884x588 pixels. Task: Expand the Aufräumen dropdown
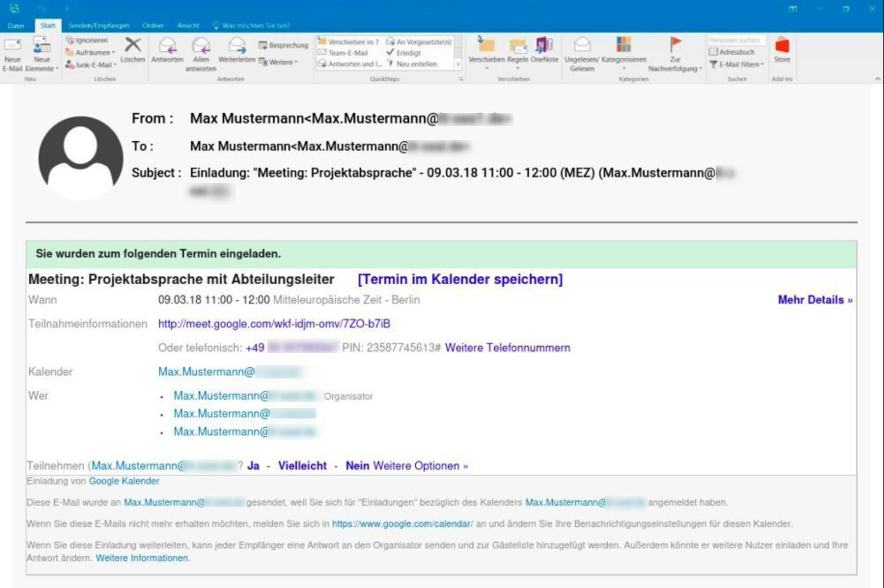[x=92, y=52]
